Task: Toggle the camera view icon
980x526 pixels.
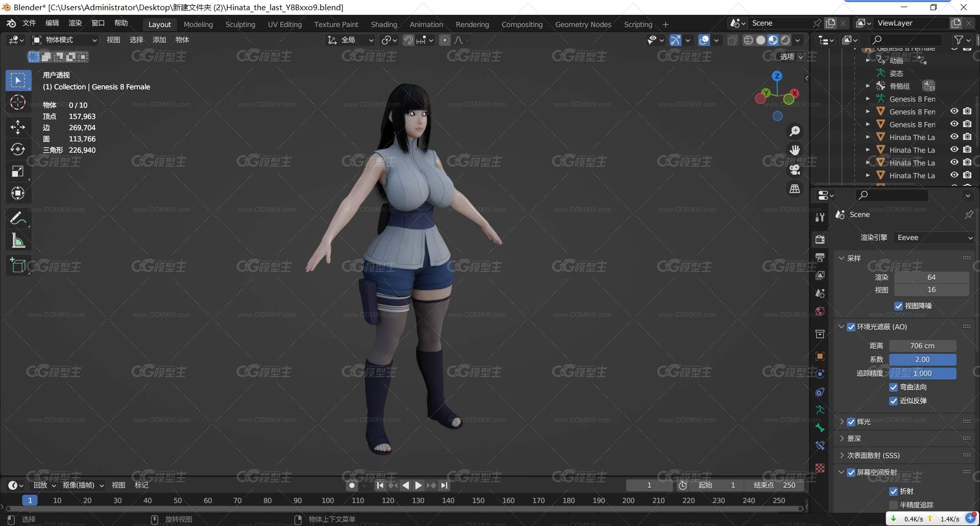Action: (x=795, y=170)
